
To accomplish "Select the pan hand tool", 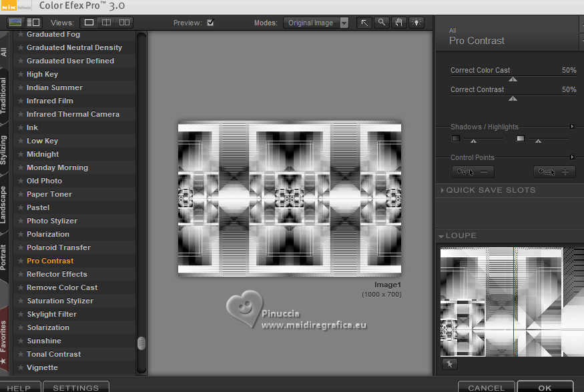I will pos(399,23).
